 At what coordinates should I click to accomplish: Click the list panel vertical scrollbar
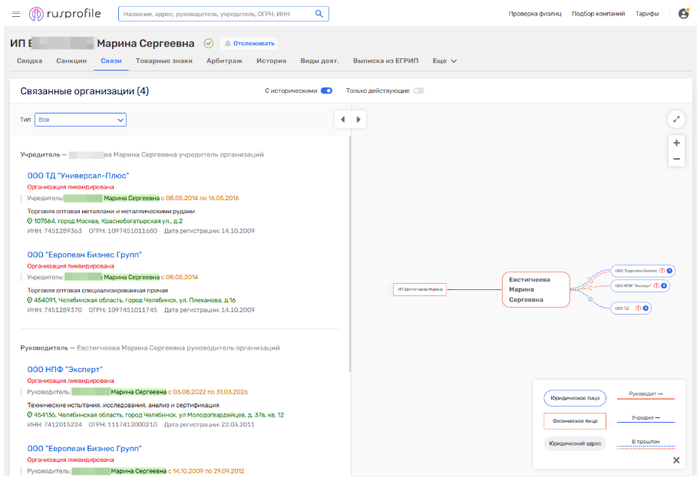tap(350, 255)
